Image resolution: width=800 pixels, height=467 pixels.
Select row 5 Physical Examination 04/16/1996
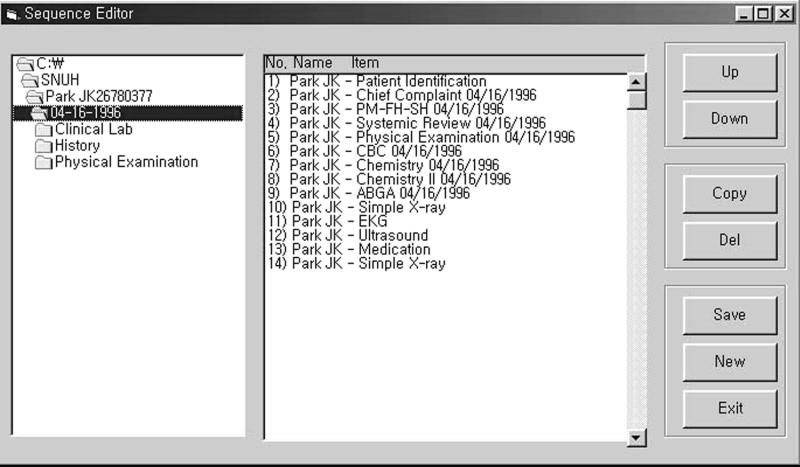[421, 137]
